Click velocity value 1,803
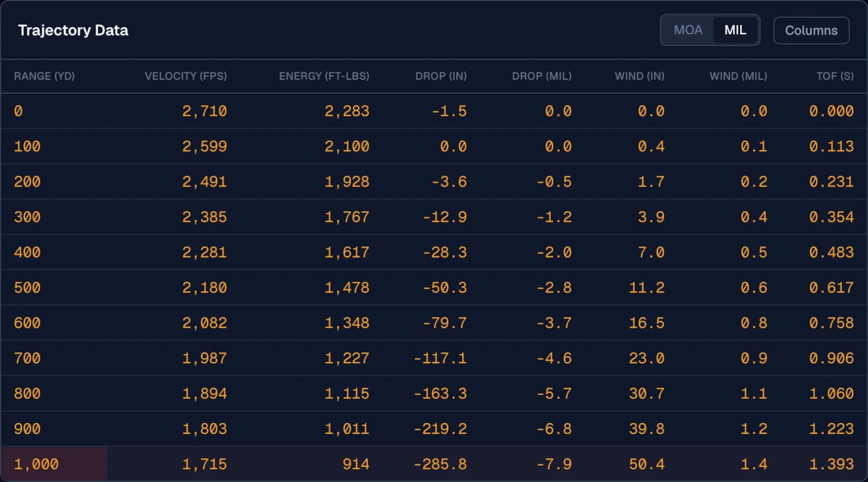The width and height of the screenshot is (868, 482). [205, 429]
